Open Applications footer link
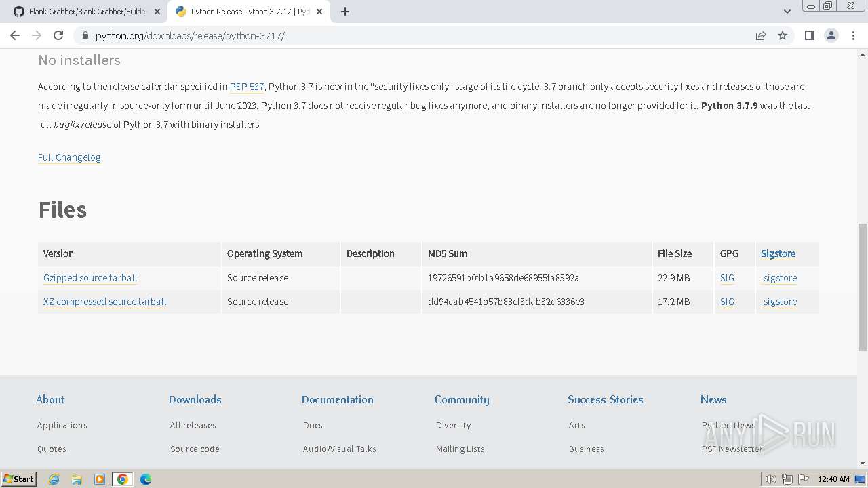The height and width of the screenshot is (488, 868). click(62, 425)
